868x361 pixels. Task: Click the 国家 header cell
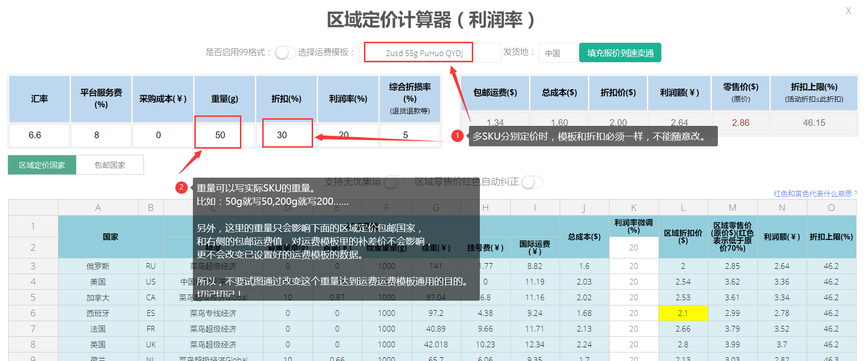[x=111, y=237]
